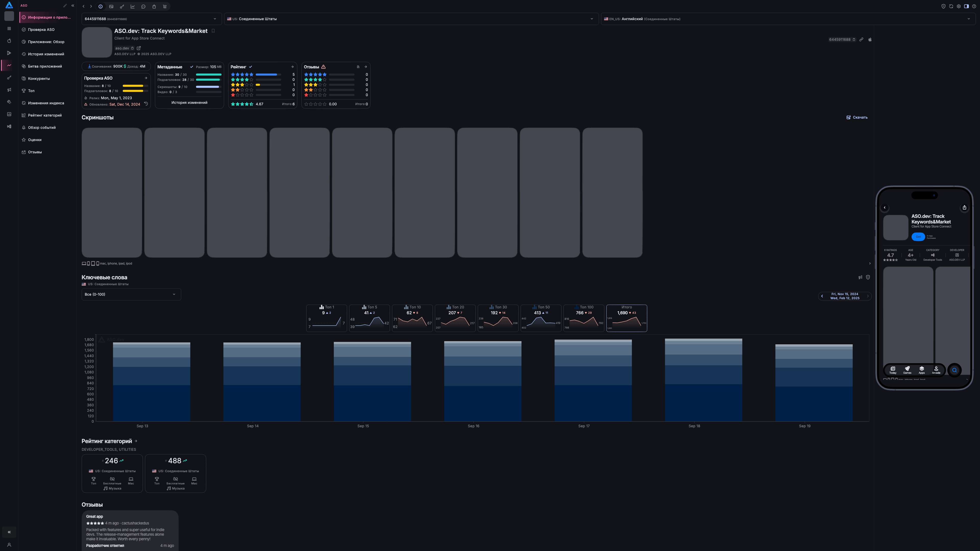
Task: Copy the app link with the chain icon
Action: pos(862,40)
